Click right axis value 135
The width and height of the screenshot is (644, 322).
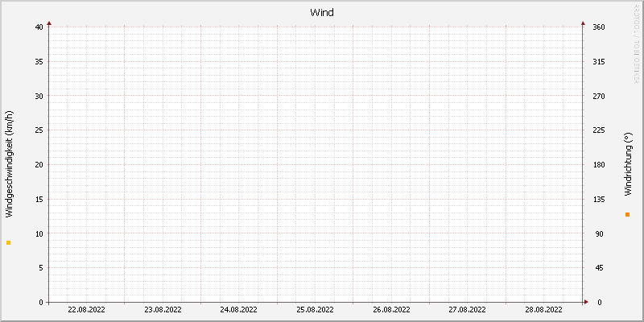599,199
